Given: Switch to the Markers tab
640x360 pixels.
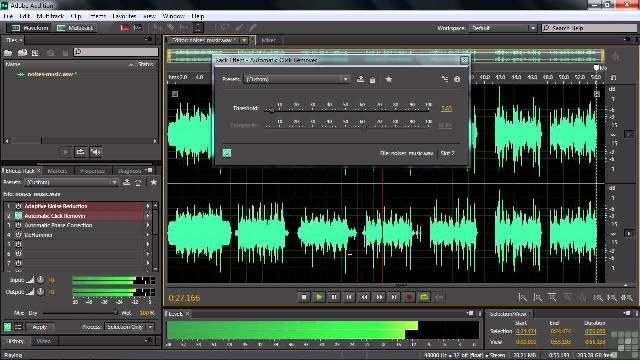Looking at the screenshot, I should [x=57, y=171].
